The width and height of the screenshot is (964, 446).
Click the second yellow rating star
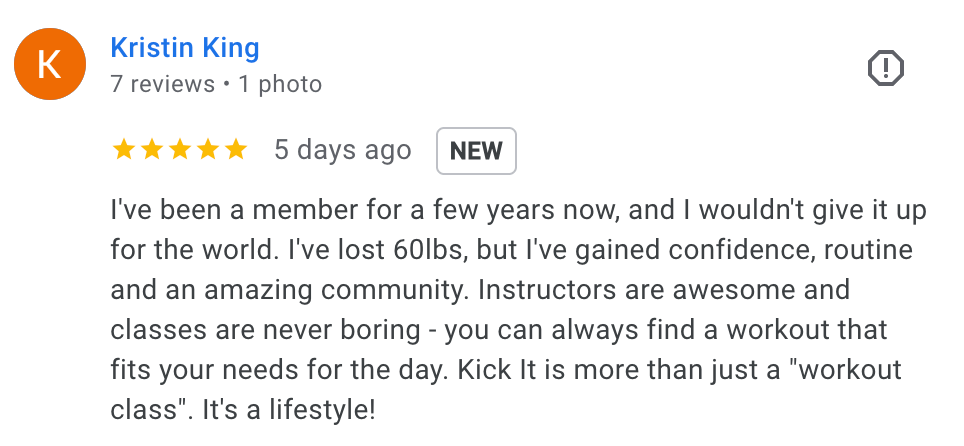coord(152,150)
